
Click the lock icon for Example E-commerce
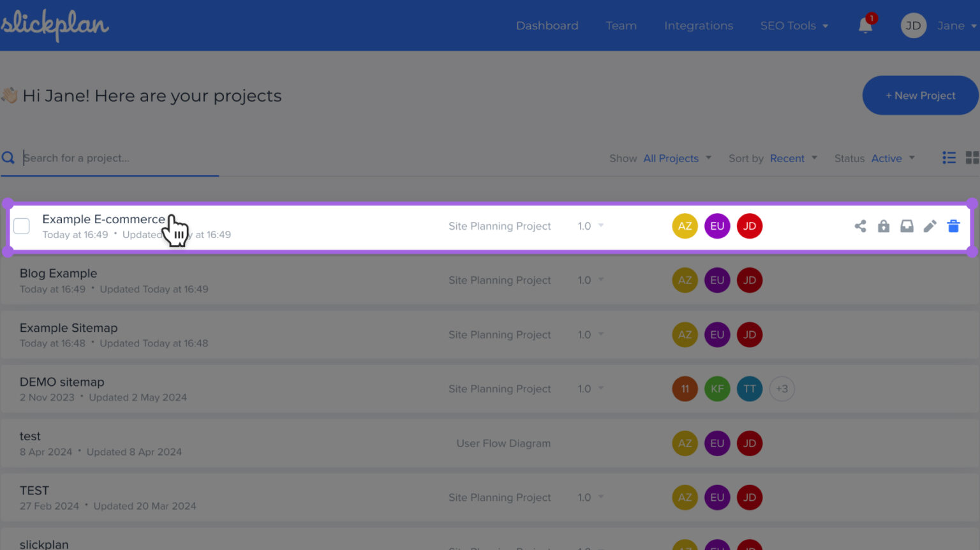pos(884,226)
